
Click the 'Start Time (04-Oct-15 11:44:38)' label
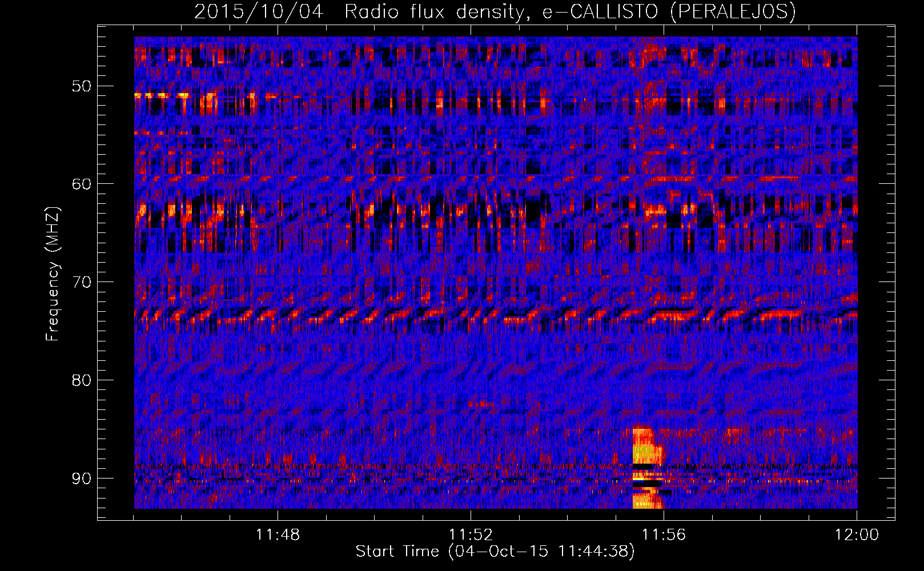(495, 552)
